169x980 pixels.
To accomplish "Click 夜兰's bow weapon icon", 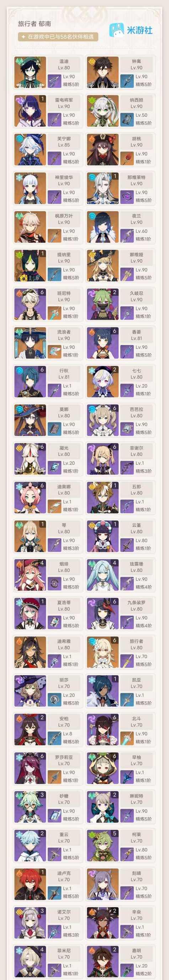I will pos(127,236).
